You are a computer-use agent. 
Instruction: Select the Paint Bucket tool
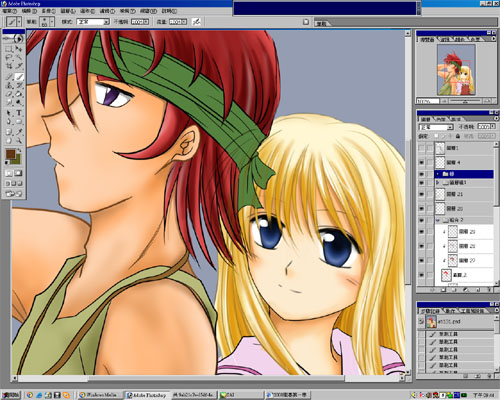tap(18, 94)
